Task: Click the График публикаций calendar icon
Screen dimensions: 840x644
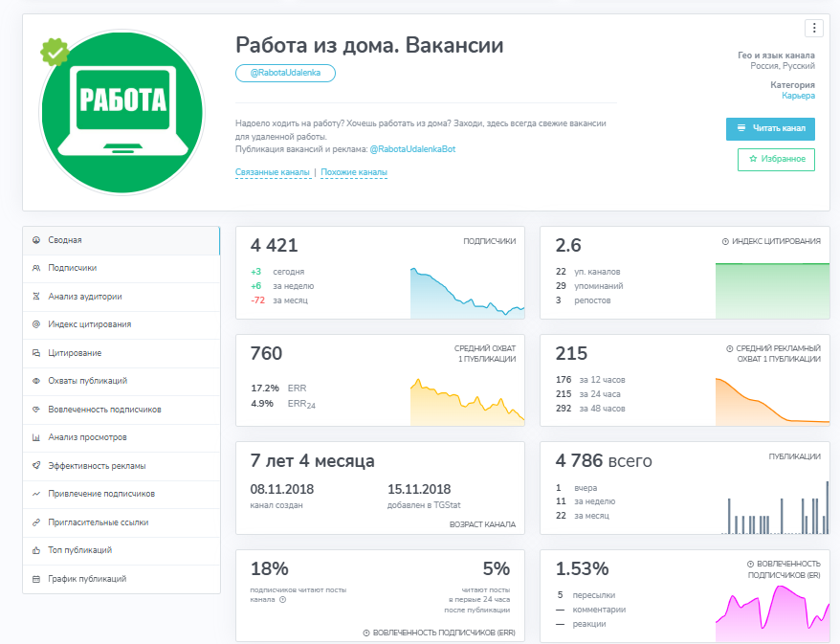Action: click(36, 579)
